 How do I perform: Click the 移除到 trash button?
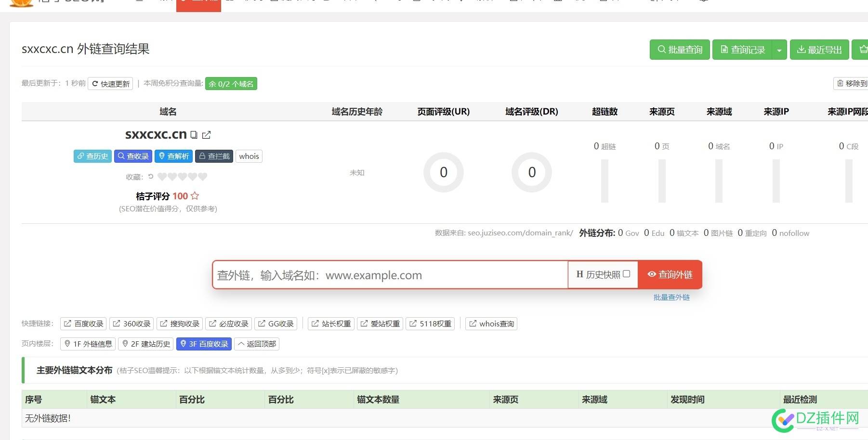coord(851,83)
